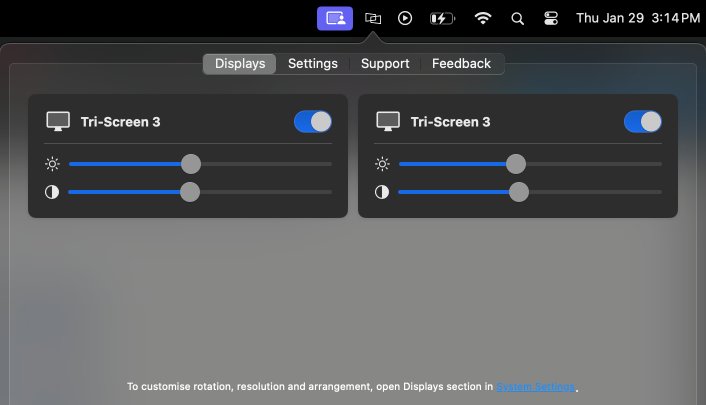706x405 pixels.
Task: Click the left card's brightness slider knob
Action: pos(190,164)
